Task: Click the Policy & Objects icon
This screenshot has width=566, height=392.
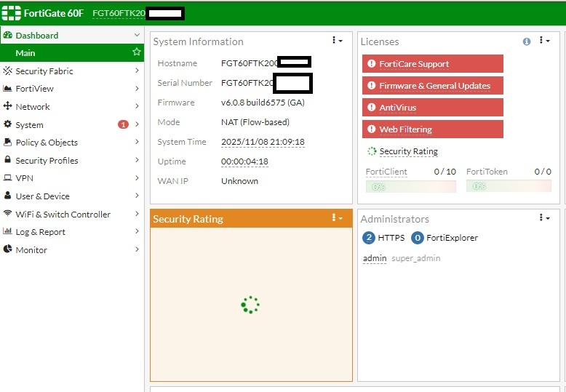Action: [x=7, y=142]
